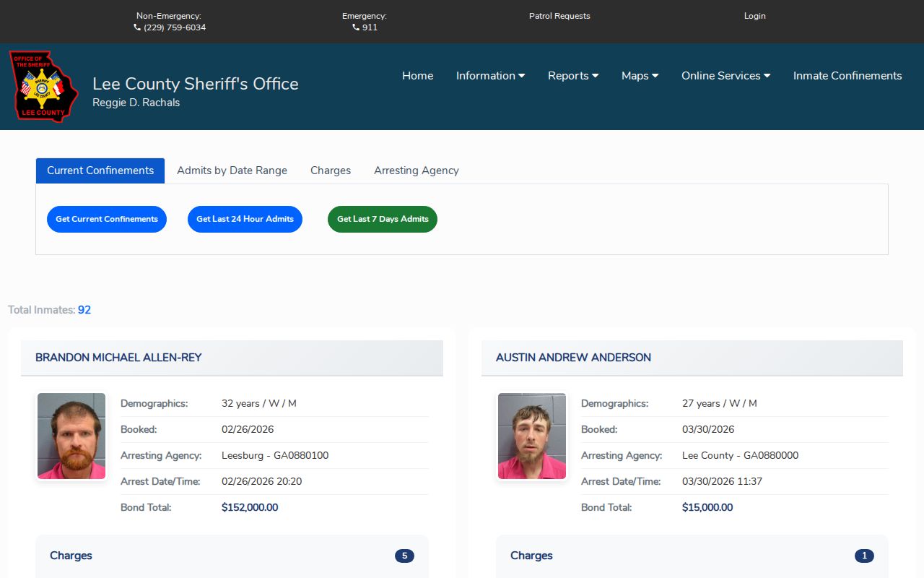Viewport: 924px width, 578px height.
Task: Click the emergency 911 phone icon
Action: (356, 27)
